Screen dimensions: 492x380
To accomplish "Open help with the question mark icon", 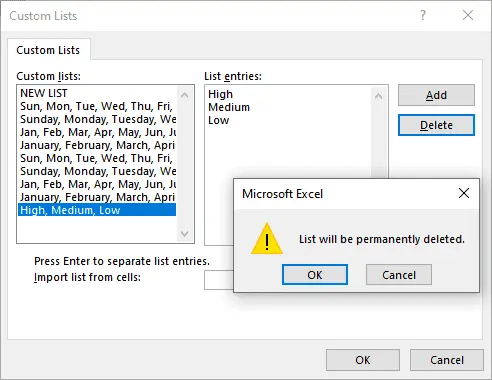I will coord(423,15).
